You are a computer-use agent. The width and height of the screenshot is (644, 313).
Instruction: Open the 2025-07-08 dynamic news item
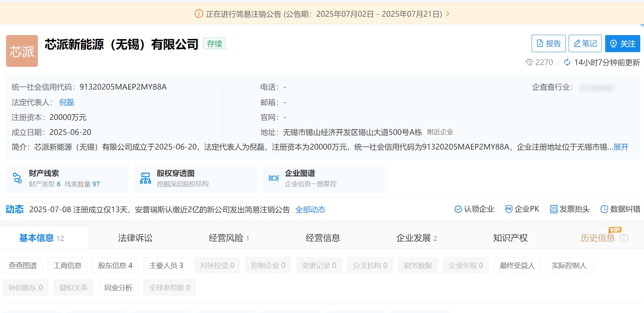point(159,209)
